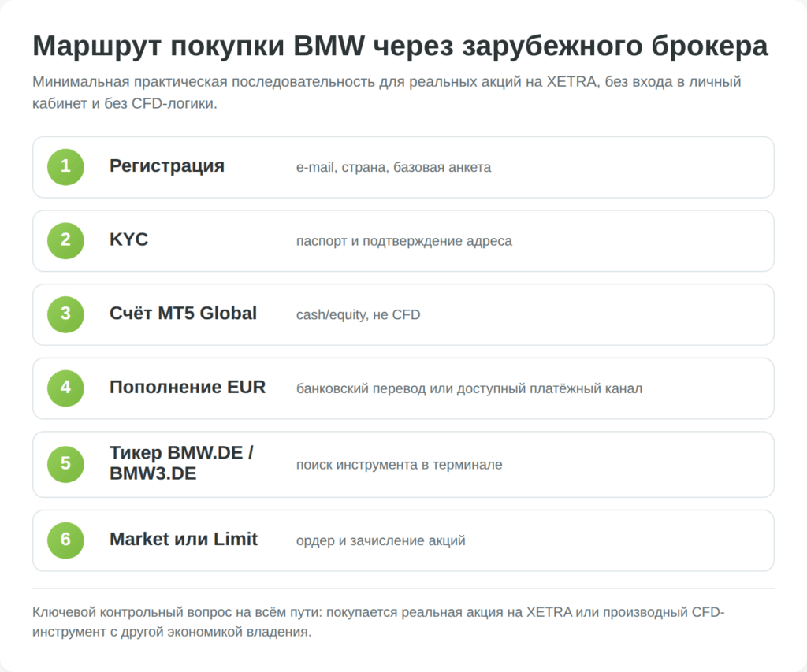
Task: Click the green step 3 circle
Action: [x=65, y=314]
